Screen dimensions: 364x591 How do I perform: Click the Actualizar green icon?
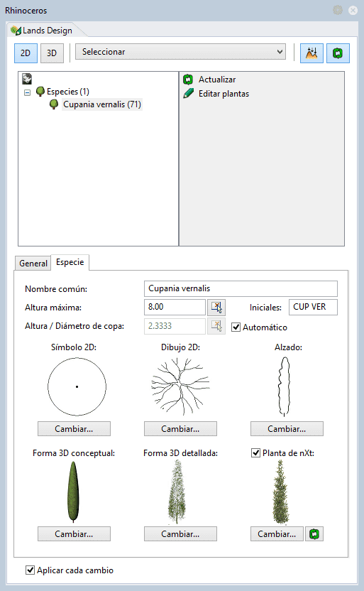tap(188, 80)
